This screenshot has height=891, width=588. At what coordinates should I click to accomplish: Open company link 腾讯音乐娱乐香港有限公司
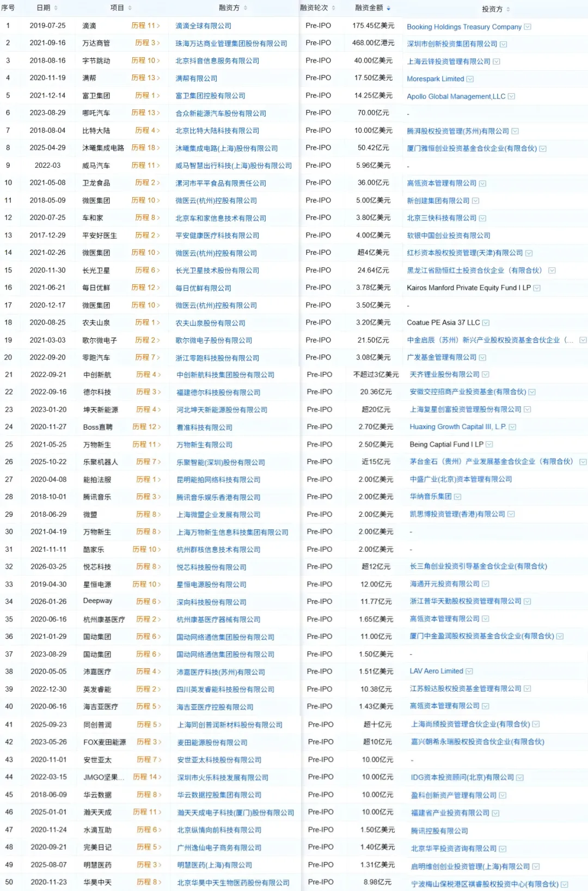click(x=218, y=497)
